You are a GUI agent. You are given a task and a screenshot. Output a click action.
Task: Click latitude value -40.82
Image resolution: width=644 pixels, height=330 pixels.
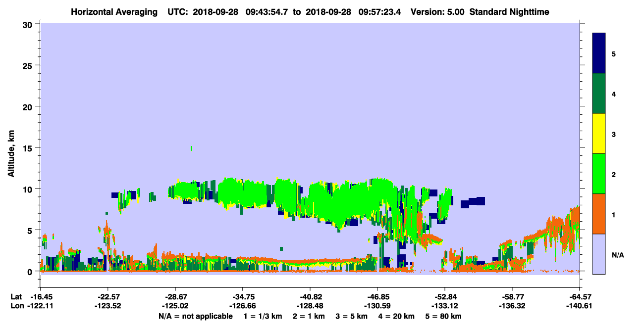tap(310, 297)
